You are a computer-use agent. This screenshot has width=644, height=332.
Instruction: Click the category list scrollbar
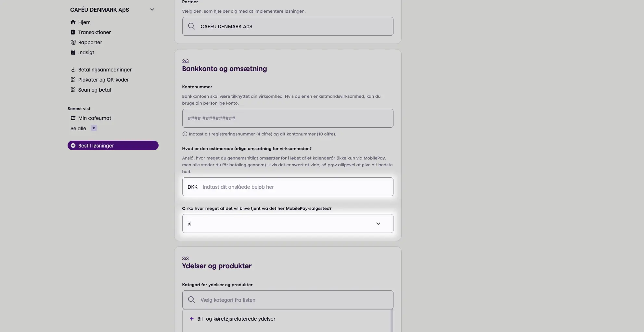(x=392, y=321)
